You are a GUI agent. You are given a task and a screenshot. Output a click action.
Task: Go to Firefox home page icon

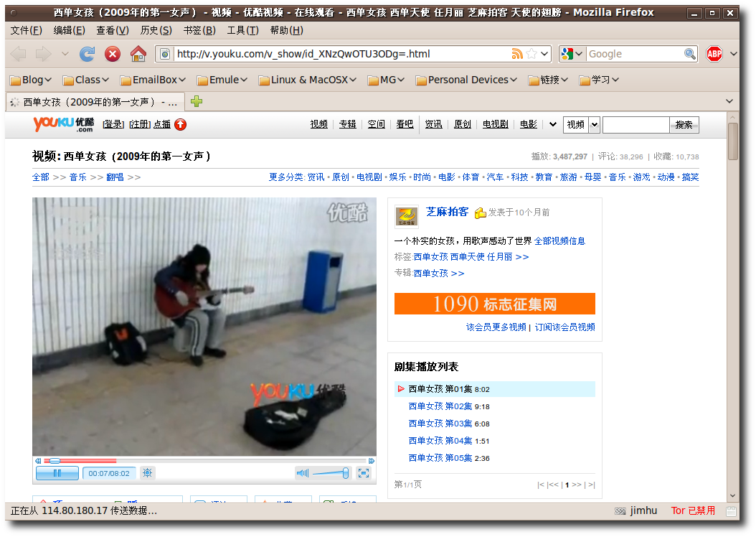[x=138, y=54]
